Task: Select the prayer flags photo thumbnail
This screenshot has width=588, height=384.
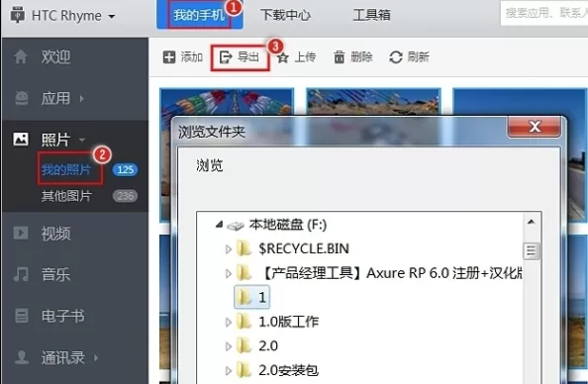Action: pyautogui.click(x=227, y=102)
